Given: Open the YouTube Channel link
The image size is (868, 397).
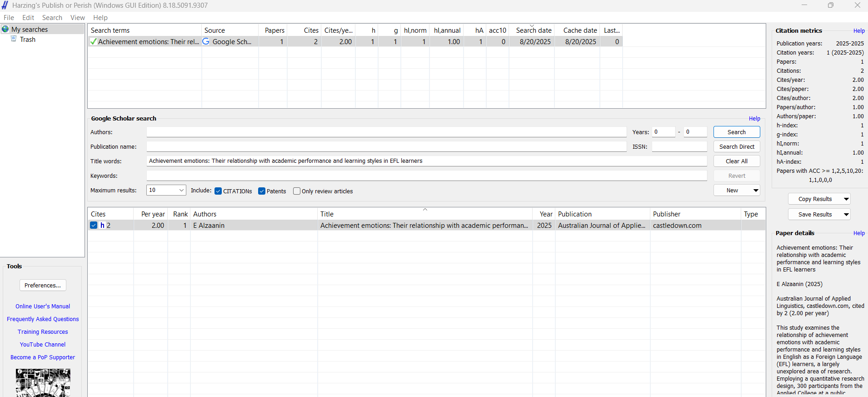Looking at the screenshot, I should click(x=43, y=345).
